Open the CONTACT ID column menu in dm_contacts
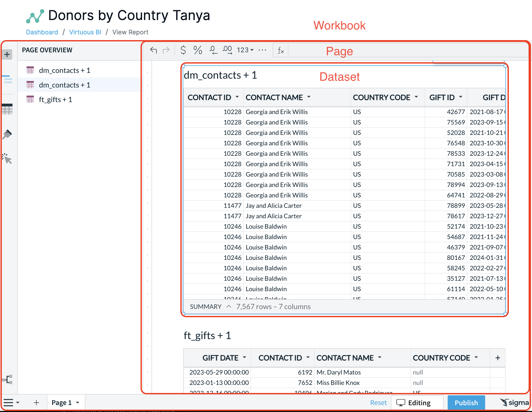 pyautogui.click(x=237, y=97)
